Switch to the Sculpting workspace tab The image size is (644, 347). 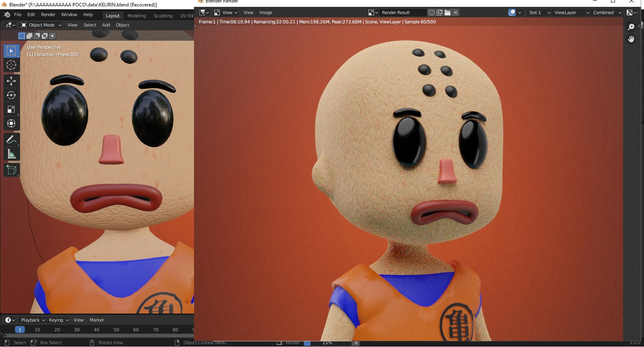(x=163, y=16)
